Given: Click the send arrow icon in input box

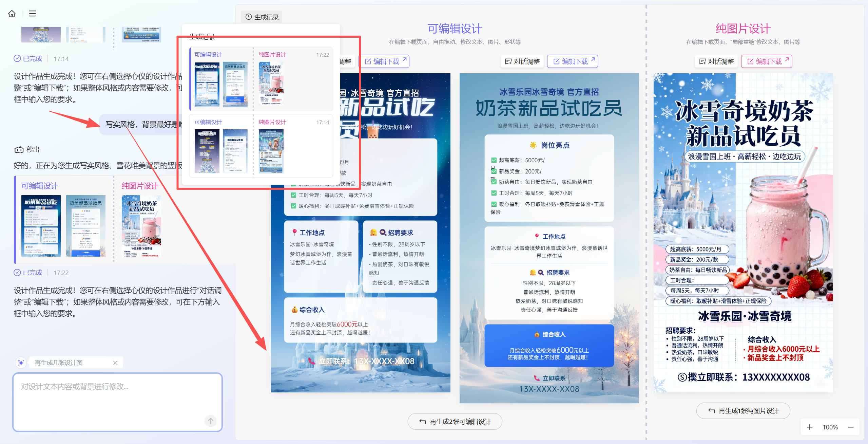Looking at the screenshot, I should pyautogui.click(x=210, y=421).
